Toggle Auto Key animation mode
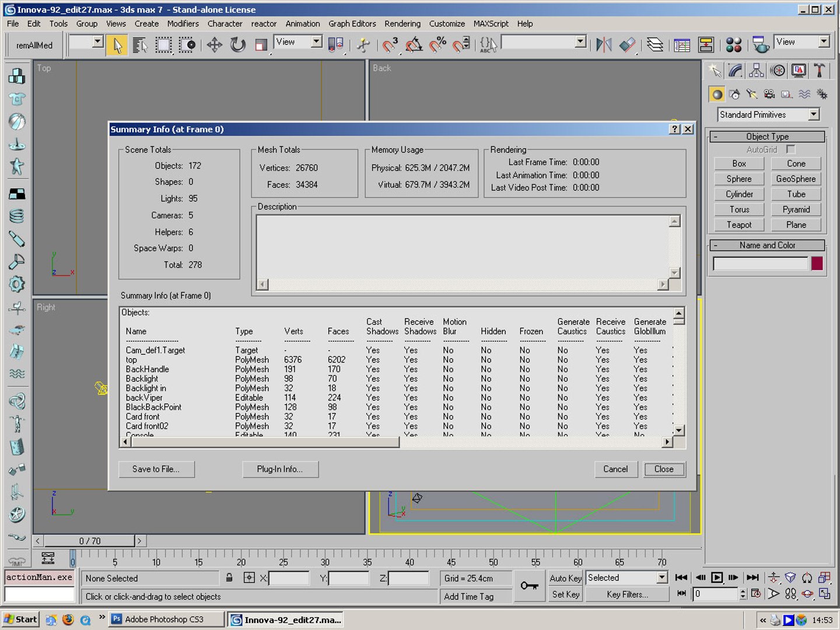The height and width of the screenshot is (630, 840). pos(565,578)
